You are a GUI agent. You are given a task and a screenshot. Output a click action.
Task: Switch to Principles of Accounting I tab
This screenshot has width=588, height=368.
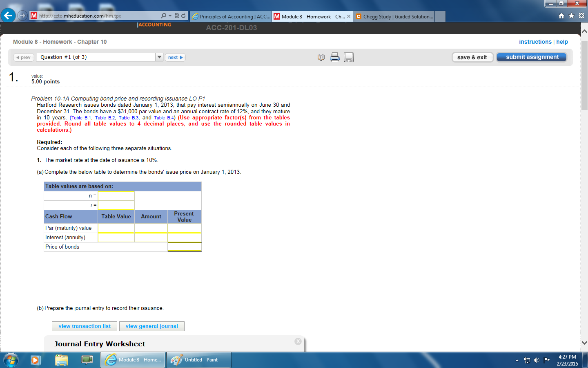[x=231, y=17]
